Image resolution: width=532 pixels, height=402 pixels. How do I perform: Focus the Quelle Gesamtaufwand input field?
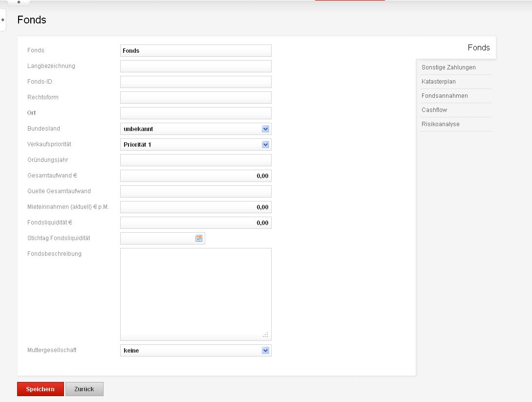tap(196, 191)
